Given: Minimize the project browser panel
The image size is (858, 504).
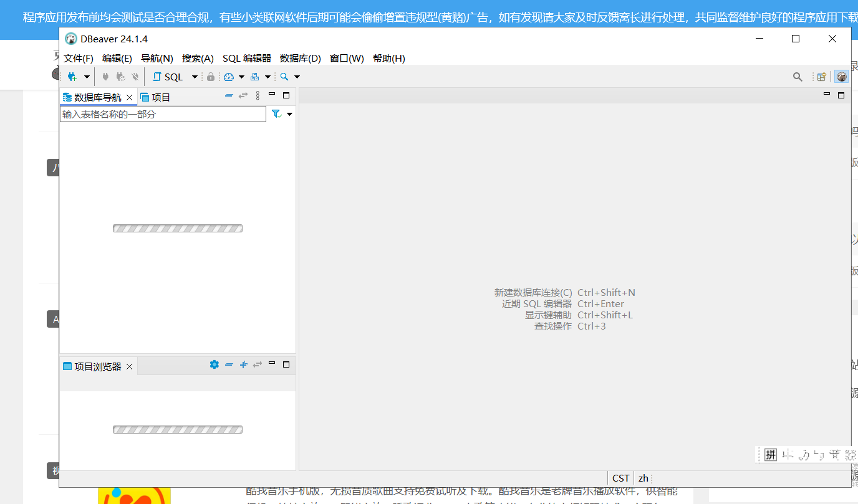Looking at the screenshot, I should (x=272, y=364).
